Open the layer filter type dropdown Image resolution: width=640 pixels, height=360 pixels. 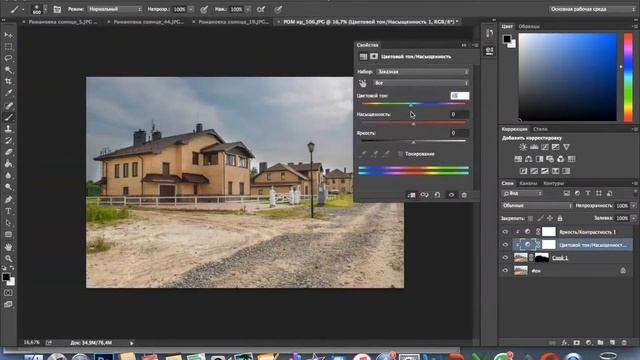(x=522, y=193)
